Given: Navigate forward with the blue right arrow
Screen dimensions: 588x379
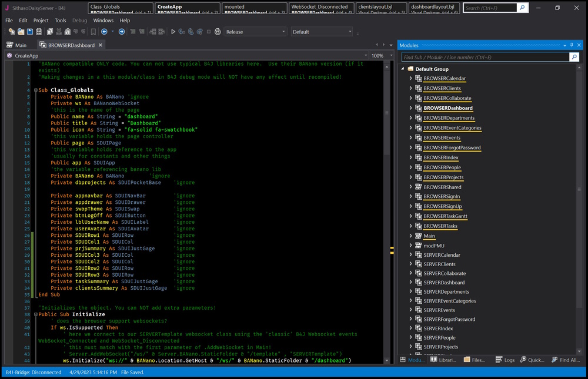Looking at the screenshot, I should pyautogui.click(x=122, y=32).
